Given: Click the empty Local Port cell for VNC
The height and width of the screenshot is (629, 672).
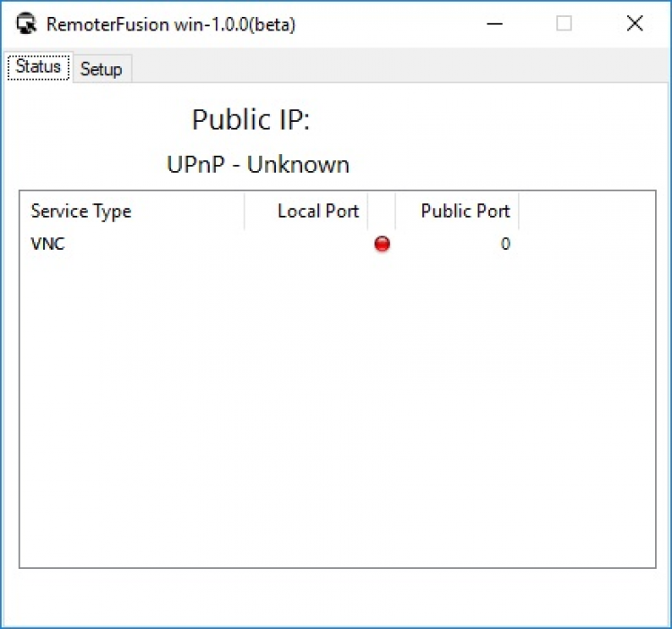Looking at the screenshot, I should (x=306, y=244).
